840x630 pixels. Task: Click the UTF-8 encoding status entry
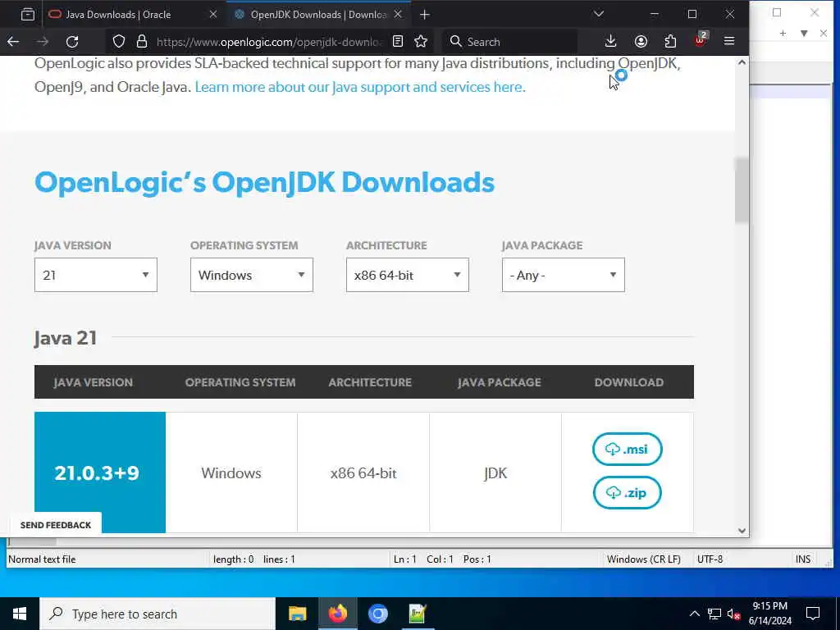tap(710, 559)
